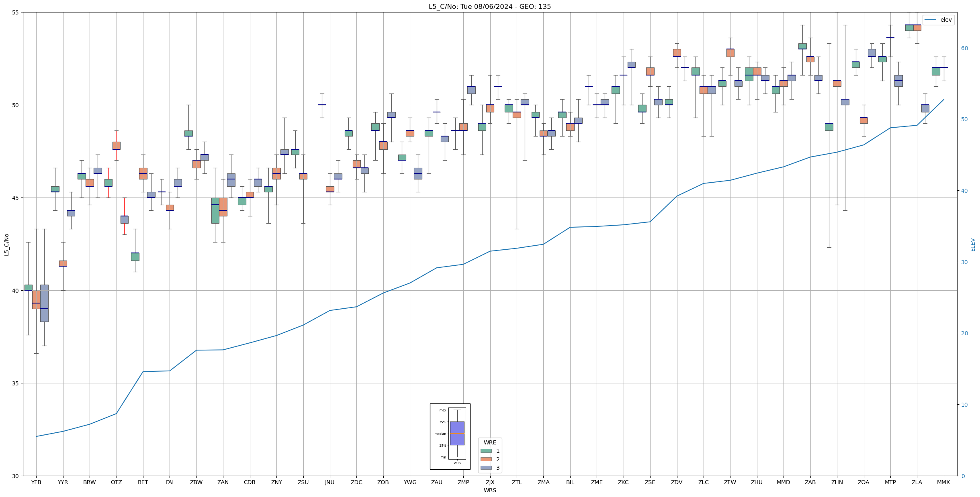Click the ELEV right axis label
This screenshot has width=980, height=497.
[973, 244]
